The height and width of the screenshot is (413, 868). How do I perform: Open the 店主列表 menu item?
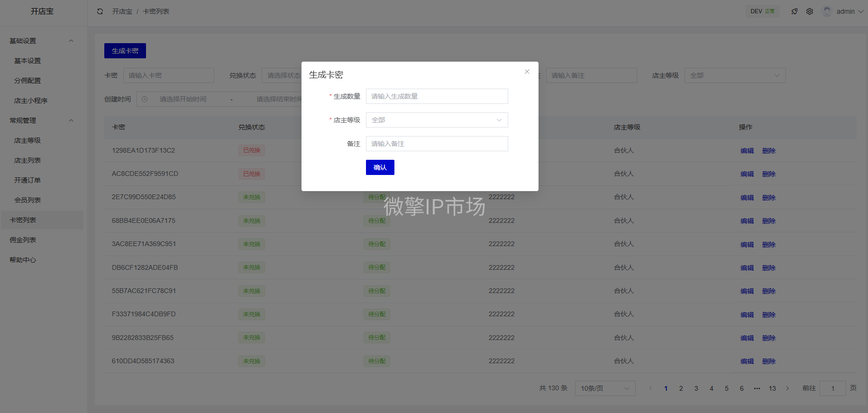pos(27,160)
